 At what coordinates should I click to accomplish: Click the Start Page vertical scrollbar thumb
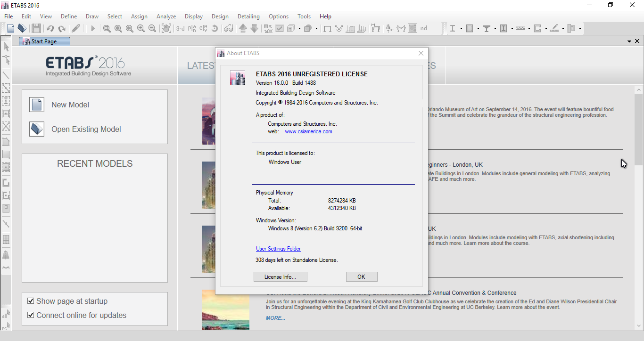[639, 129]
